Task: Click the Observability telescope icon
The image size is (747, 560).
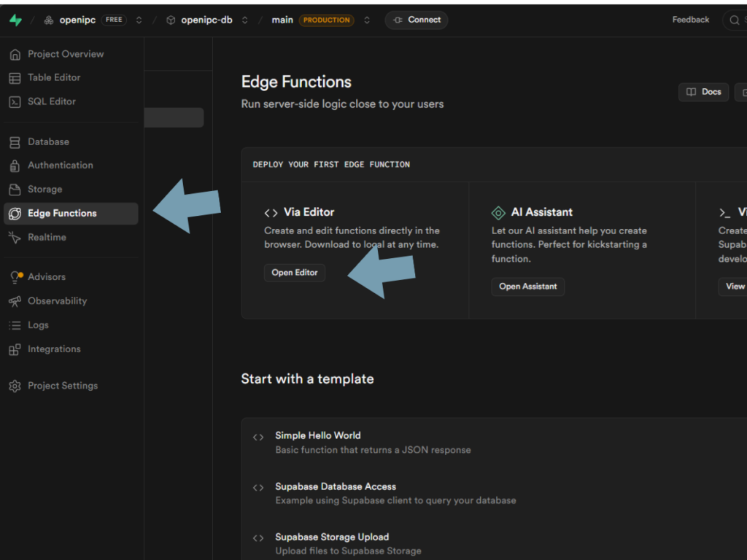Action: [x=15, y=301]
